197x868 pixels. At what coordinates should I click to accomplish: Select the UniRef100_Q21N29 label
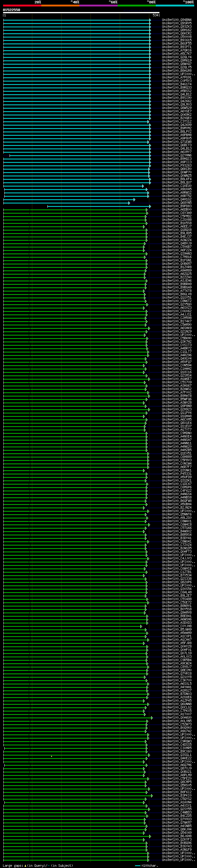click(x=177, y=332)
